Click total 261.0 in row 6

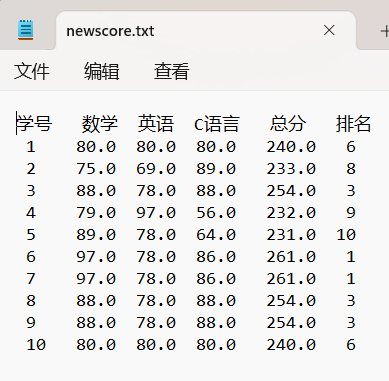click(291, 257)
